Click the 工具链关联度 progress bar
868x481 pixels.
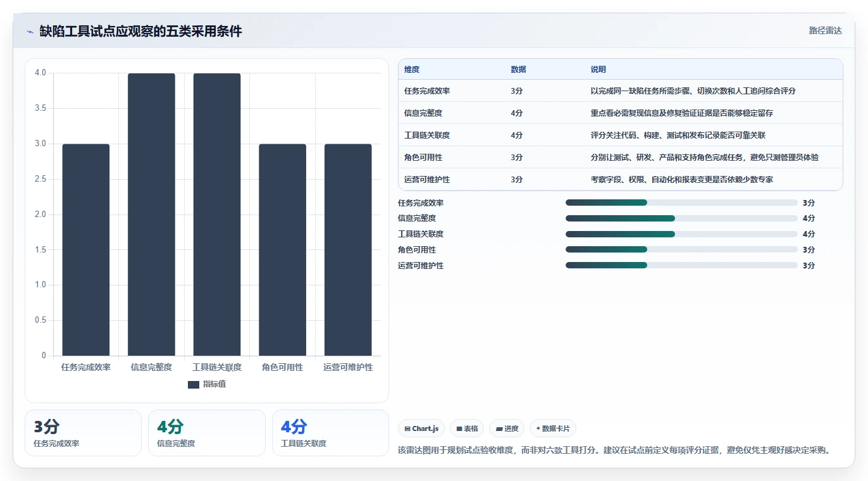[x=681, y=234]
